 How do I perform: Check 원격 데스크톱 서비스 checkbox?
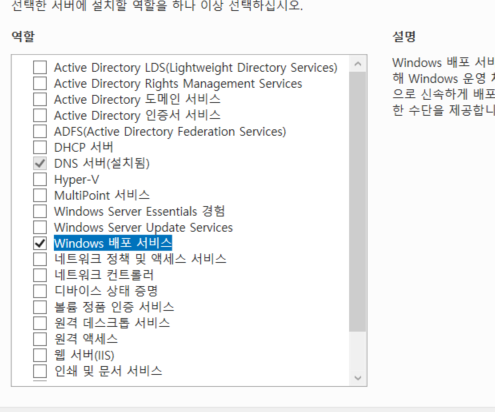coord(40,323)
